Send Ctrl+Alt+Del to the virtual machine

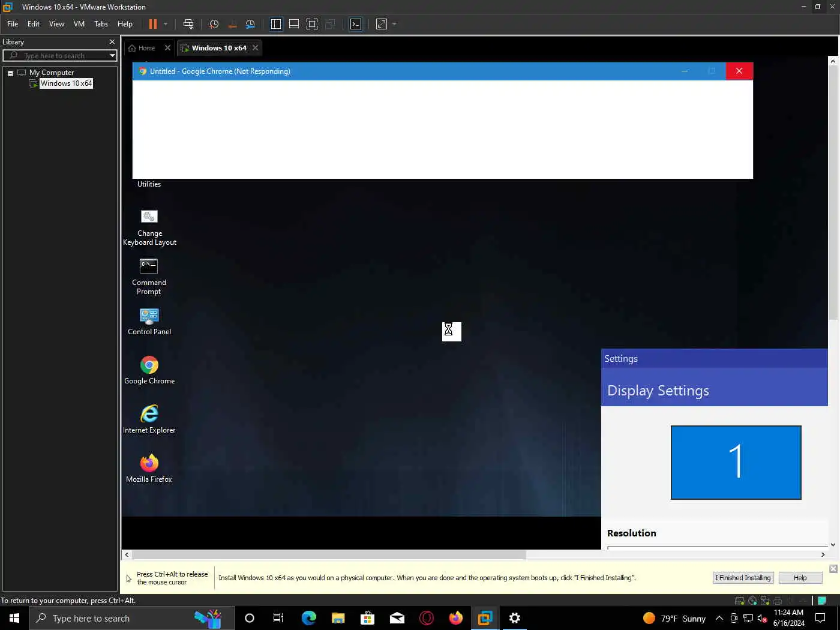coord(188,24)
